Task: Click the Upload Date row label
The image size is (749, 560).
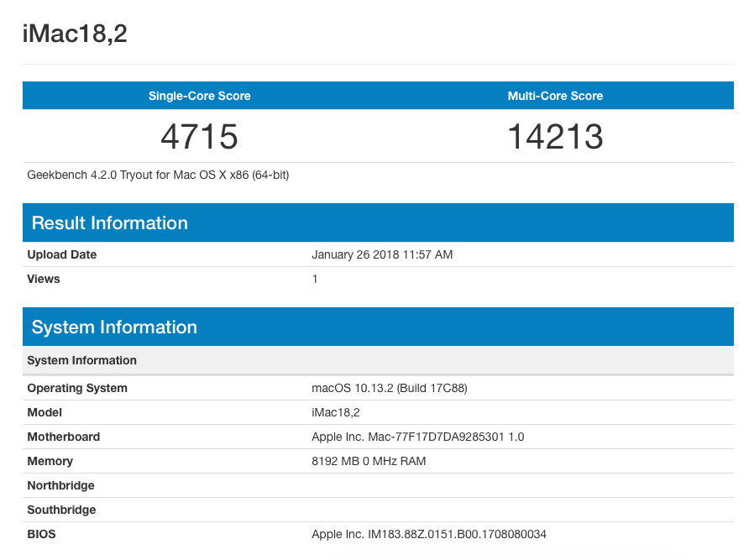Action: pos(62,254)
